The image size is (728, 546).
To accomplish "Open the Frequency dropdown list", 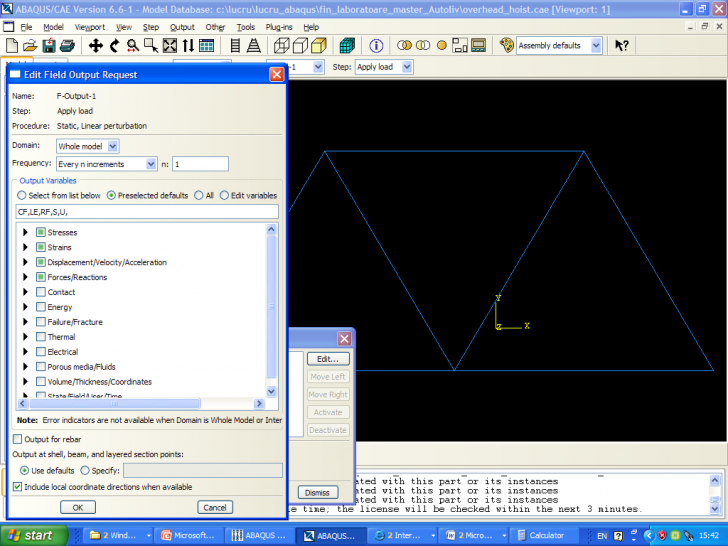I will (x=151, y=164).
